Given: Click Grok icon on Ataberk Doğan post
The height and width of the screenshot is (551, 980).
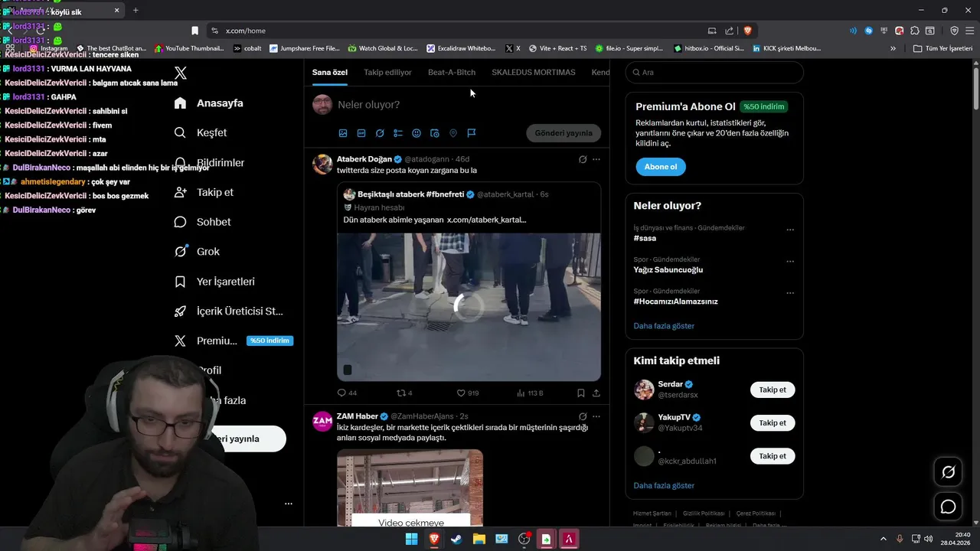Looking at the screenshot, I should (583, 160).
